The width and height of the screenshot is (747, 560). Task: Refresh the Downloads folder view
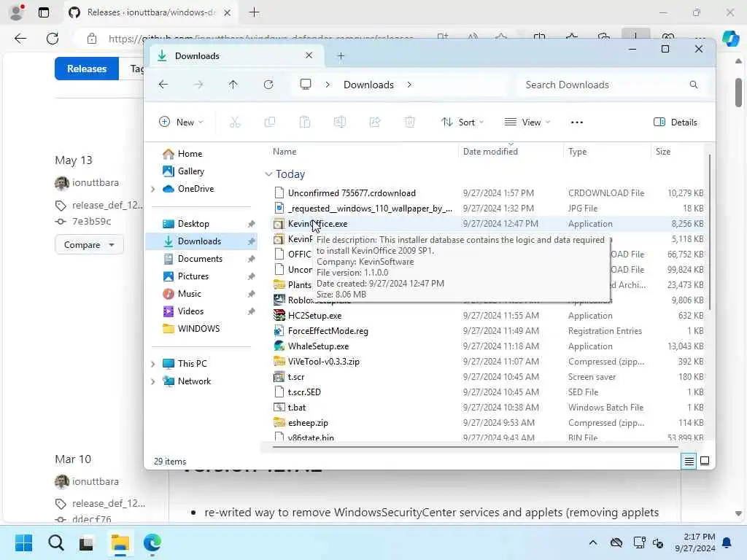(268, 85)
